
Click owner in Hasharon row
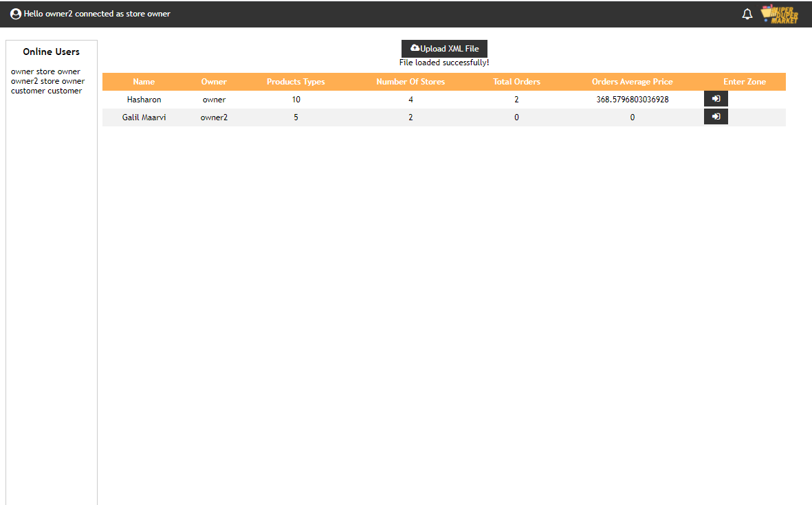214,100
